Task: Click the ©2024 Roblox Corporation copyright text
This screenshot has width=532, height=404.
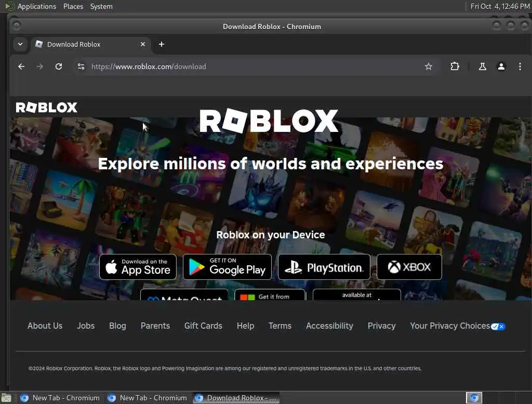Action: pyautogui.click(x=225, y=368)
